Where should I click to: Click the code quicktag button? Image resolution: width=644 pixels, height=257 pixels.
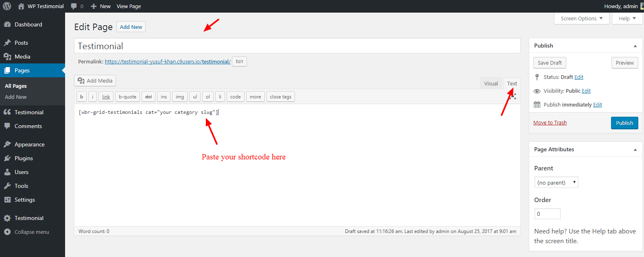(236, 97)
